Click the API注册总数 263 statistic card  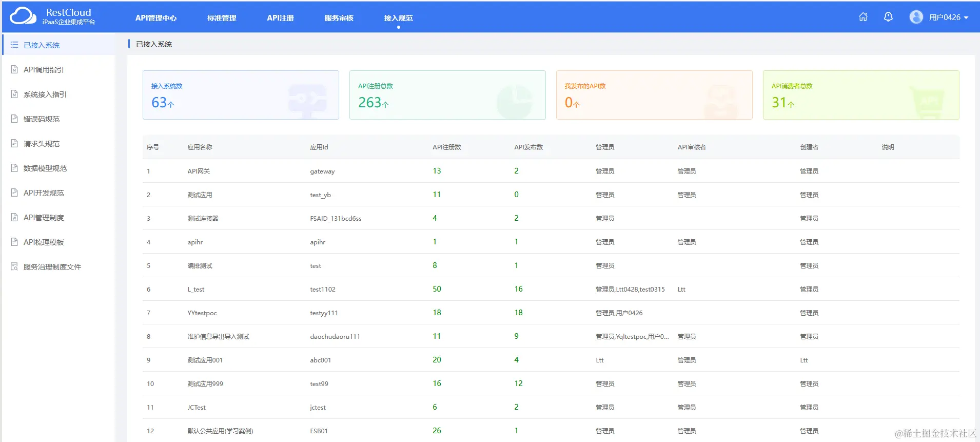pyautogui.click(x=447, y=95)
